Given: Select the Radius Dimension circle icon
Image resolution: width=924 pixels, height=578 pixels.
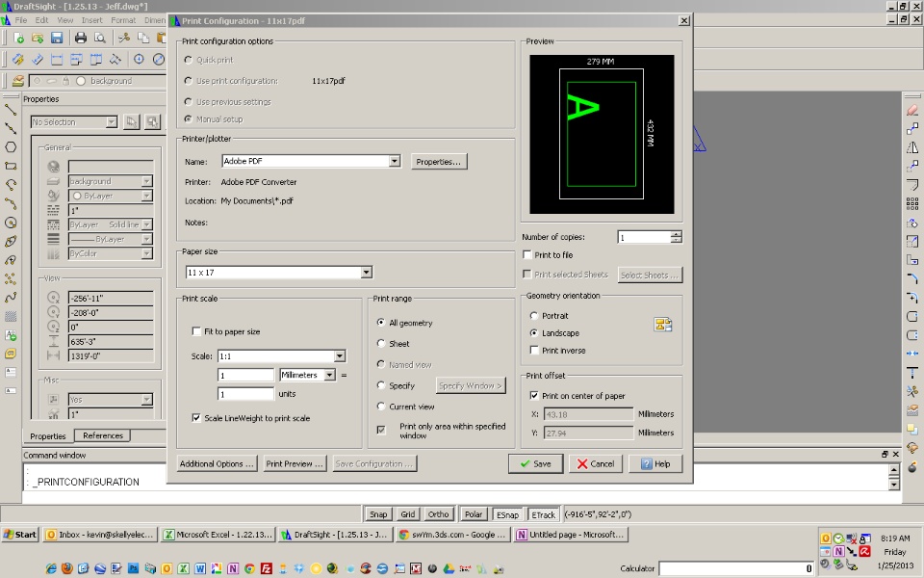Looking at the screenshot, I should pyautogui.click(x=139, y=60).
